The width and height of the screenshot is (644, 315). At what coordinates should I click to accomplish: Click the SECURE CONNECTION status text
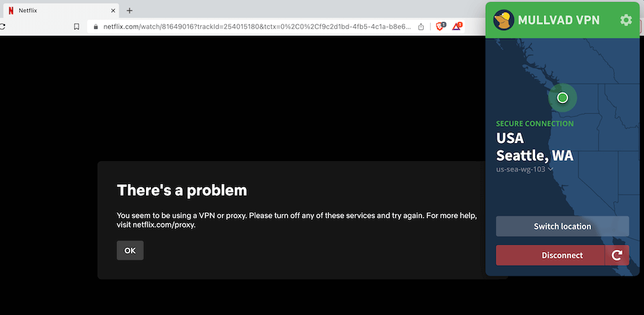[535, 124]
